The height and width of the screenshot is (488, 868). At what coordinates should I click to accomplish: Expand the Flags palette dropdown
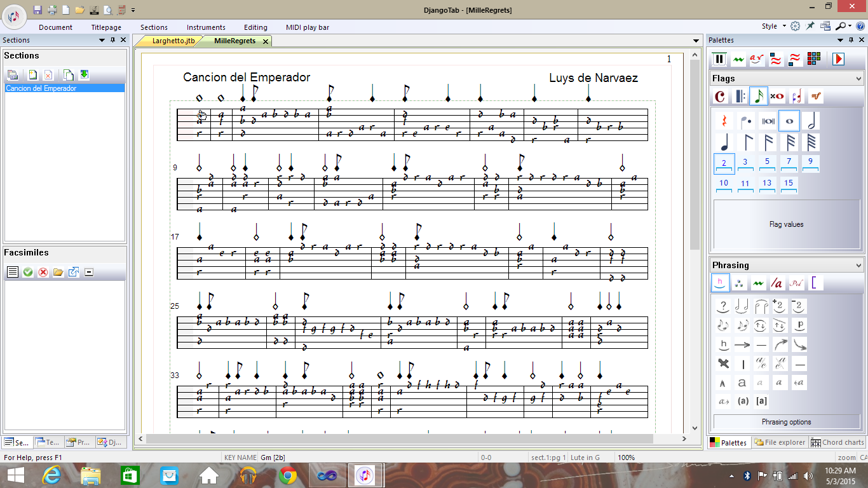click(x=859, y=79)
